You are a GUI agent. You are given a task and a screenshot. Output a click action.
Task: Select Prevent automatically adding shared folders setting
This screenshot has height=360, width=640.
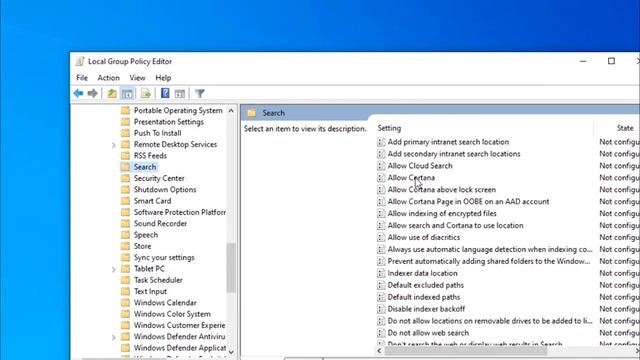click(x=489, y=261)
